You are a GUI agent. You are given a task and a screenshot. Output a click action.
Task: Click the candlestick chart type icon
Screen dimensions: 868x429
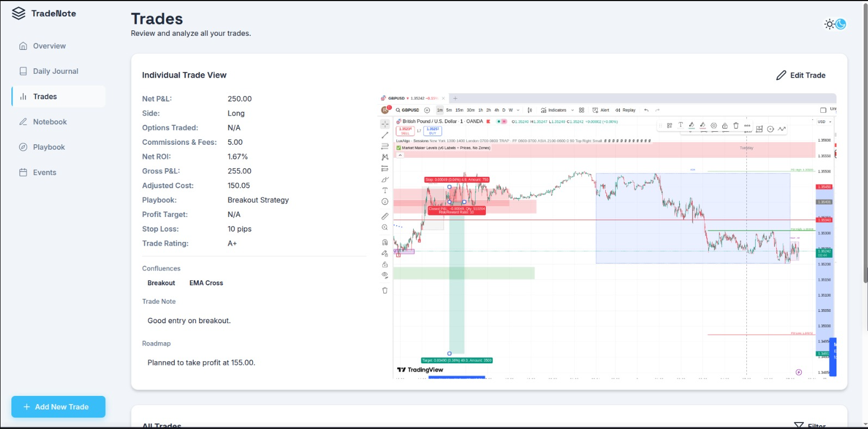530,110
